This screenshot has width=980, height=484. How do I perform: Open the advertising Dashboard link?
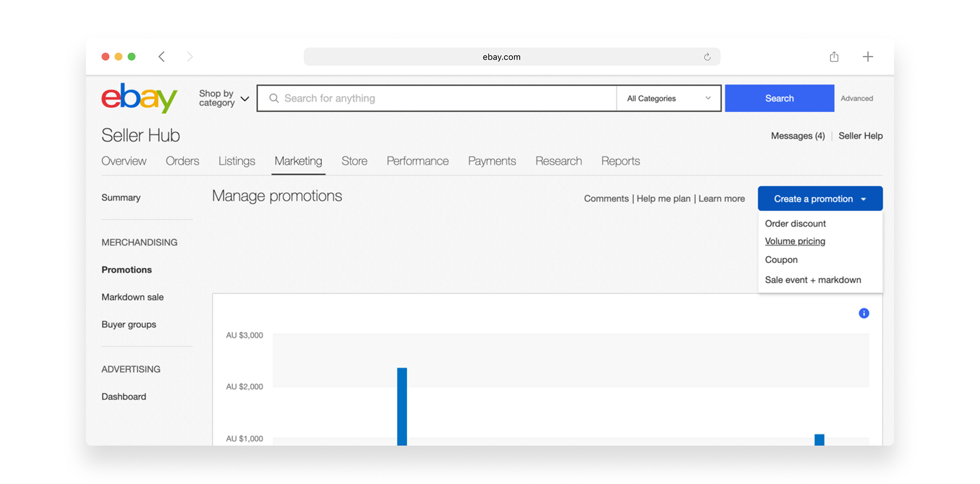[124, 396]
